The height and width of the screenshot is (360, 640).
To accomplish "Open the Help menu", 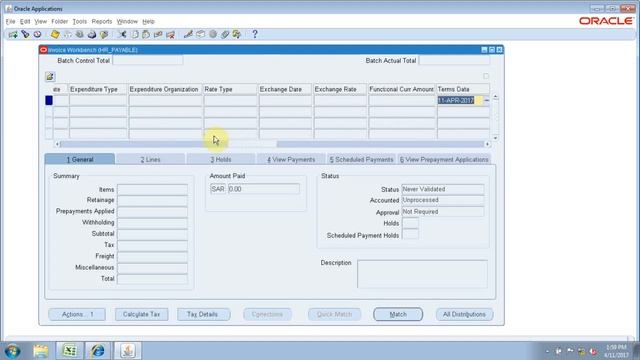I will coord(148,21).
